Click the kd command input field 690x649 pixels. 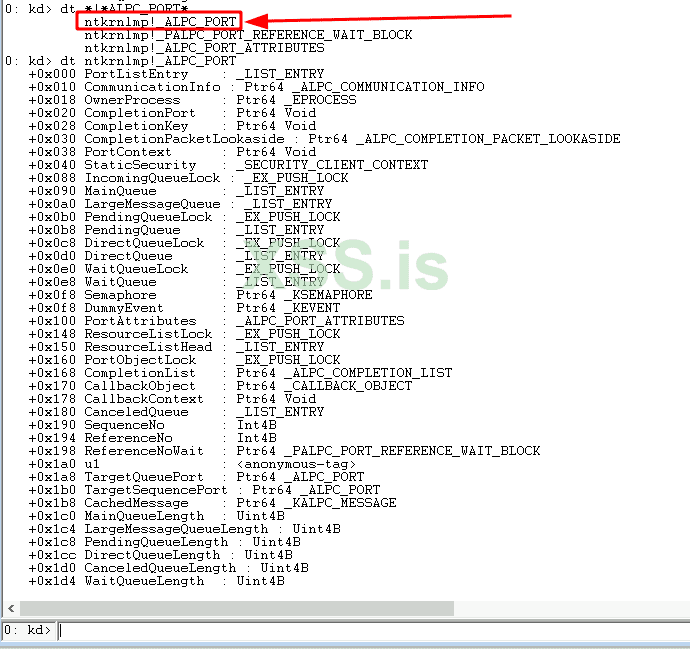[373, 631]
